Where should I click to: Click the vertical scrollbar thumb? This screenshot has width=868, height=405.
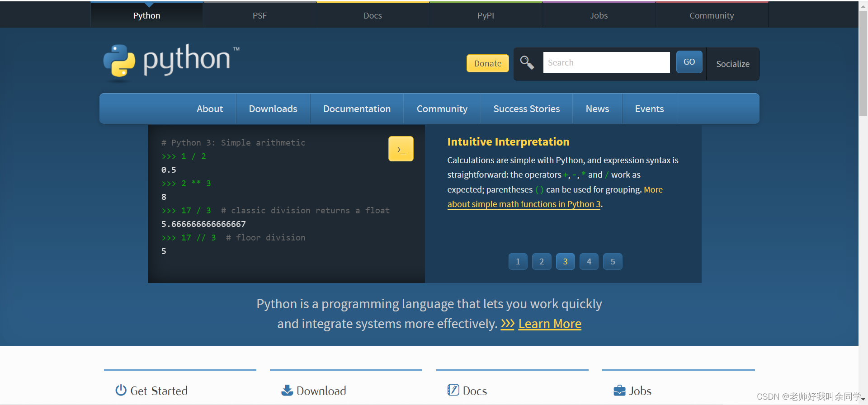coord(863,63)
